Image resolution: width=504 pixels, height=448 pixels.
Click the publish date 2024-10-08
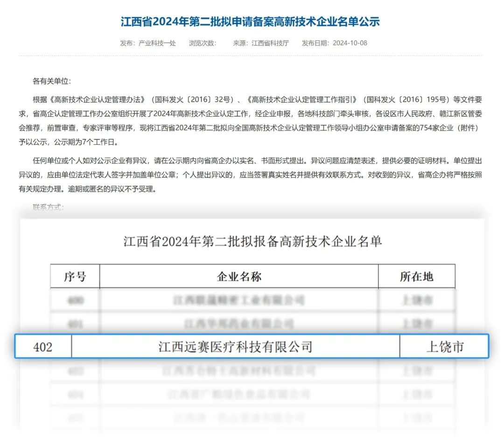[350, 43]
